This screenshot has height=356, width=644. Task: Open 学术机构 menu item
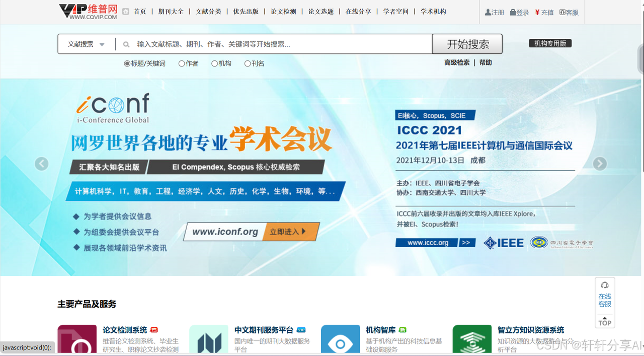pyautogui.click(x=433, y=12)
